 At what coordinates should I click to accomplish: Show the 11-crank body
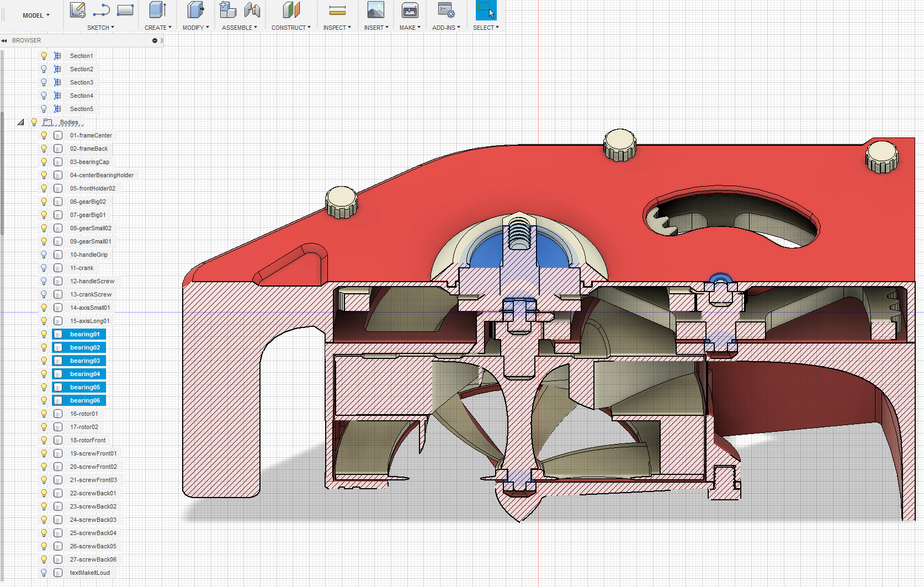(x=44, y=268)
